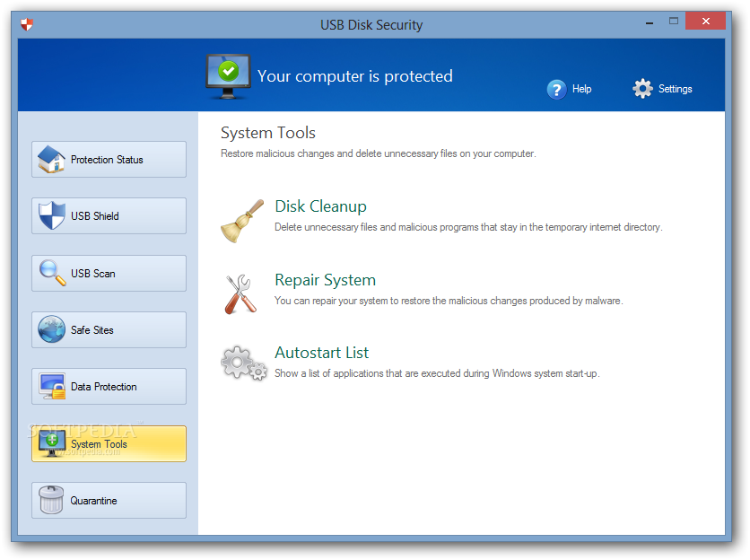Viewport: 750px width, 560px height.
Task: Click the USB Disk Security window title
Action: [371, 25]
